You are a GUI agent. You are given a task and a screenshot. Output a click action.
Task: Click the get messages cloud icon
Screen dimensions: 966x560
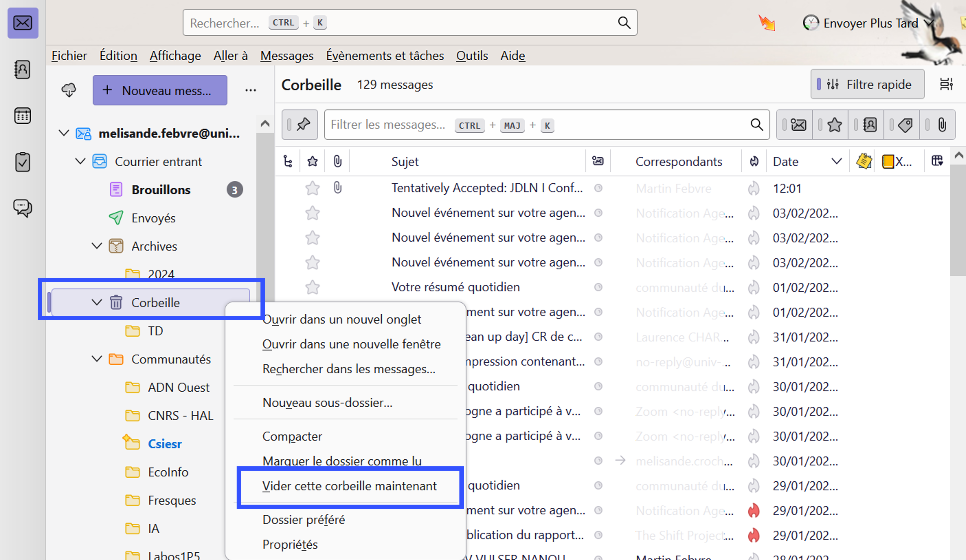click(x=69, y=91)
